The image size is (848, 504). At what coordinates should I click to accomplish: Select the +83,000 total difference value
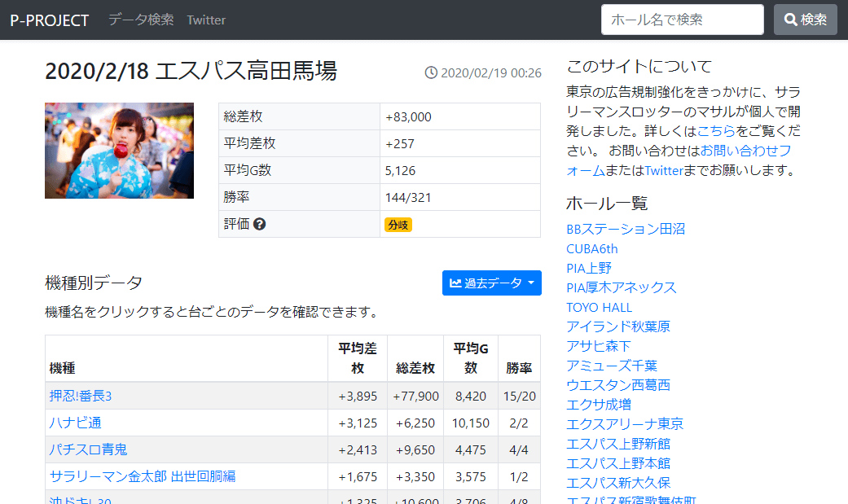pyautogui.click(x=408, y=116)
